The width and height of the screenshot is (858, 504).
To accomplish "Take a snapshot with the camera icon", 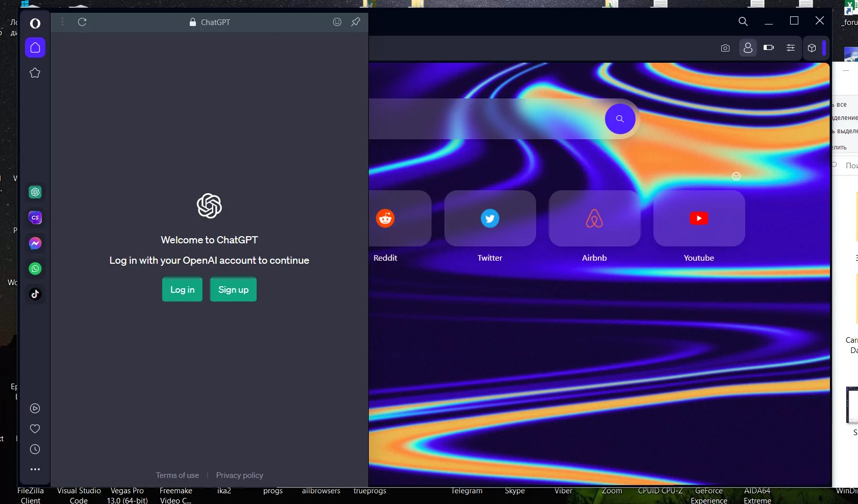I will [x=725, y=48].
